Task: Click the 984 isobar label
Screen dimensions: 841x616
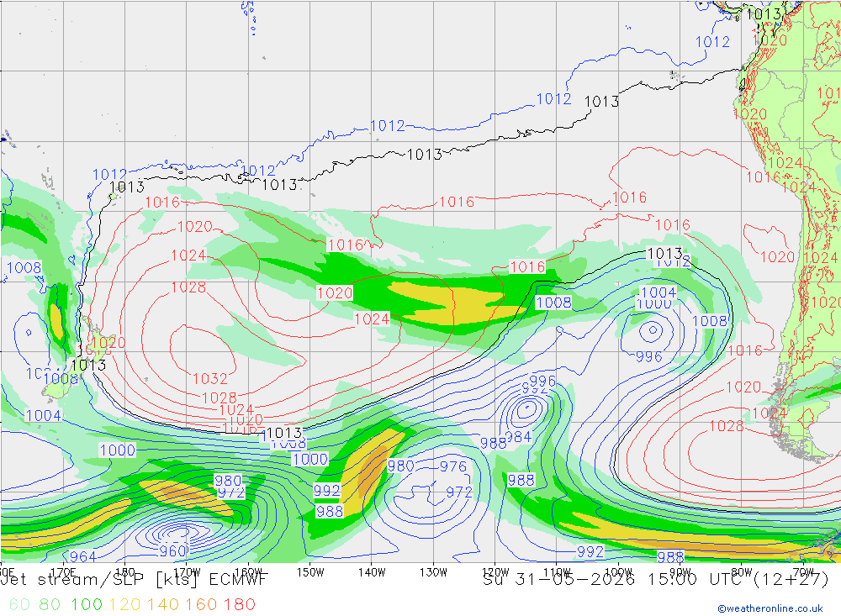Action: tap(518, 438)
